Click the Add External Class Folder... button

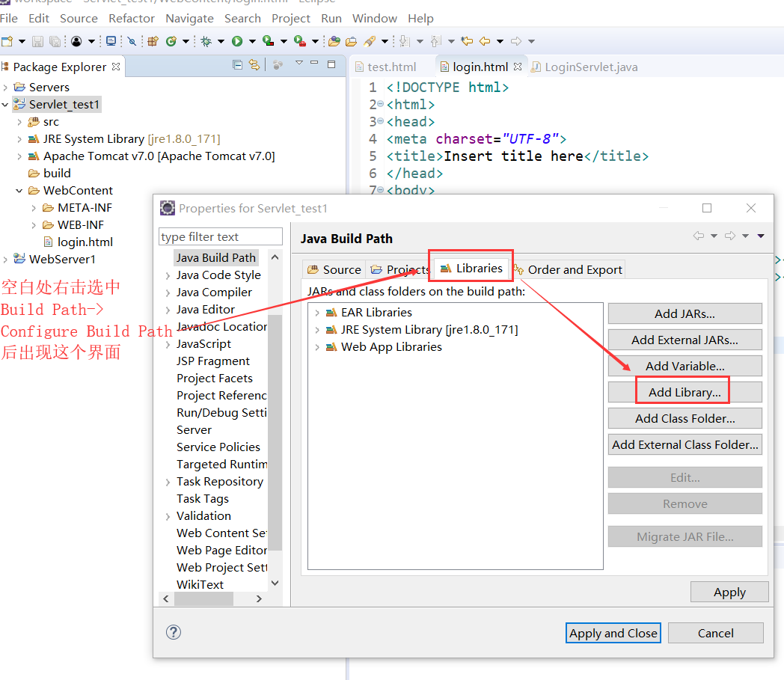click(685, 444)
